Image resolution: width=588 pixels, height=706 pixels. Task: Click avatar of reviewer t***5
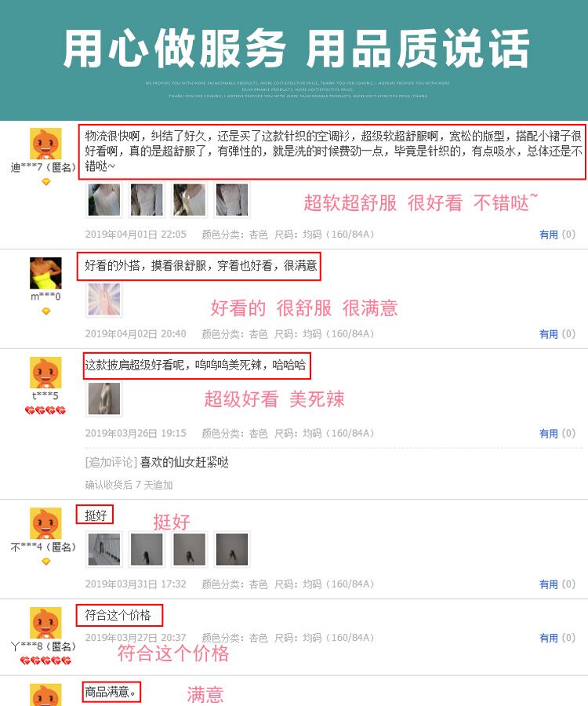tap(45, 373)
